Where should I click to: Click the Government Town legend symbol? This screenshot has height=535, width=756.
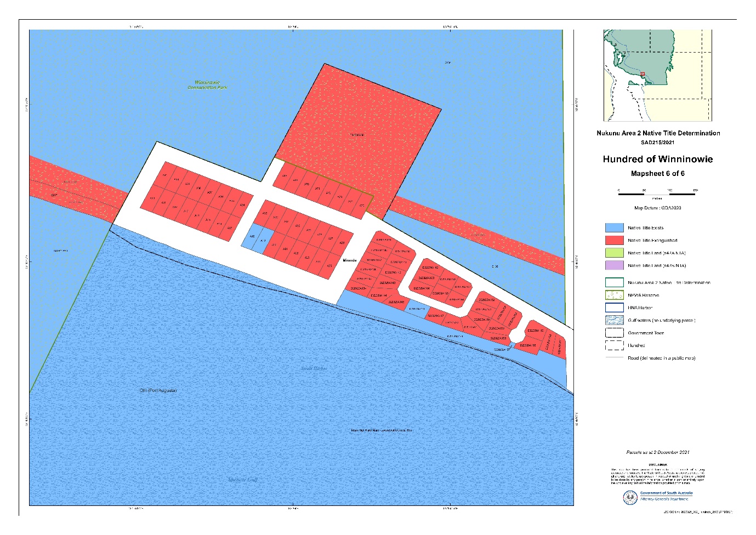615,333
